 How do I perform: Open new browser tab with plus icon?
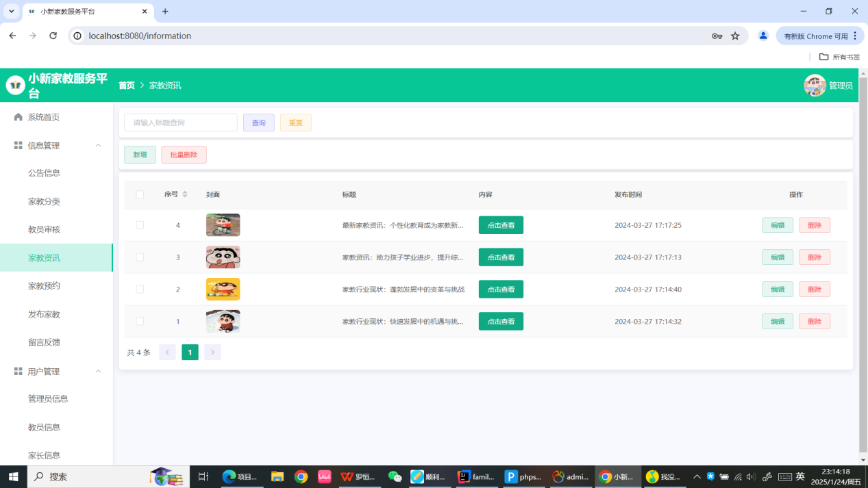coord(165,11)
